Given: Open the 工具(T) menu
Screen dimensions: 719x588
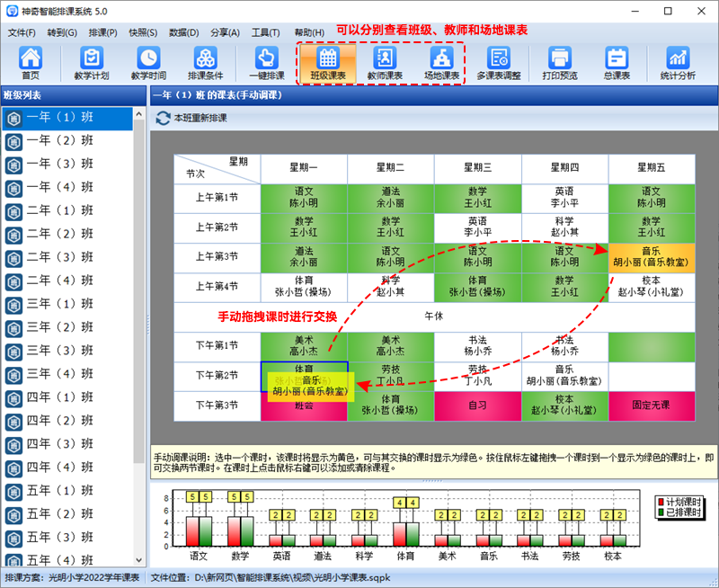Looking at the screenshot, I should pos(265,32).
